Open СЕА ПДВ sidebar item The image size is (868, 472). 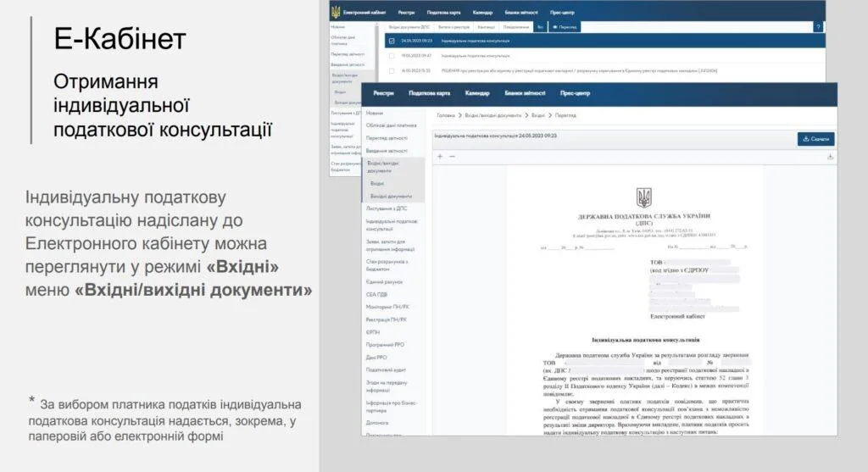(x=376, y=294)
